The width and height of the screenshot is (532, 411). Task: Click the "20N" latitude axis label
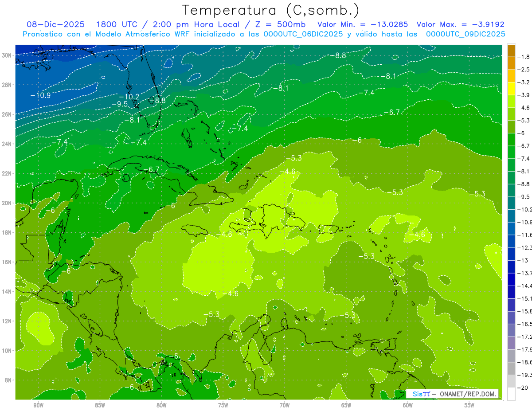point(7,203)
